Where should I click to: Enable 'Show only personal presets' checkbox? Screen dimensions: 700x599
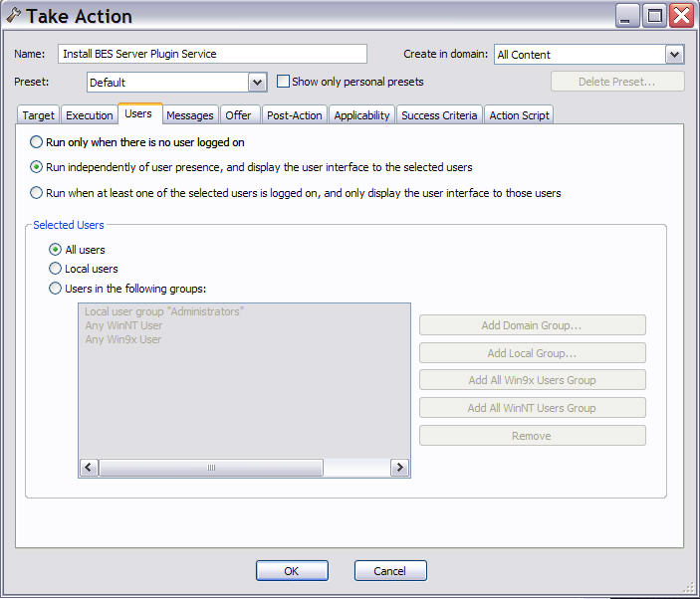point(283,82)
